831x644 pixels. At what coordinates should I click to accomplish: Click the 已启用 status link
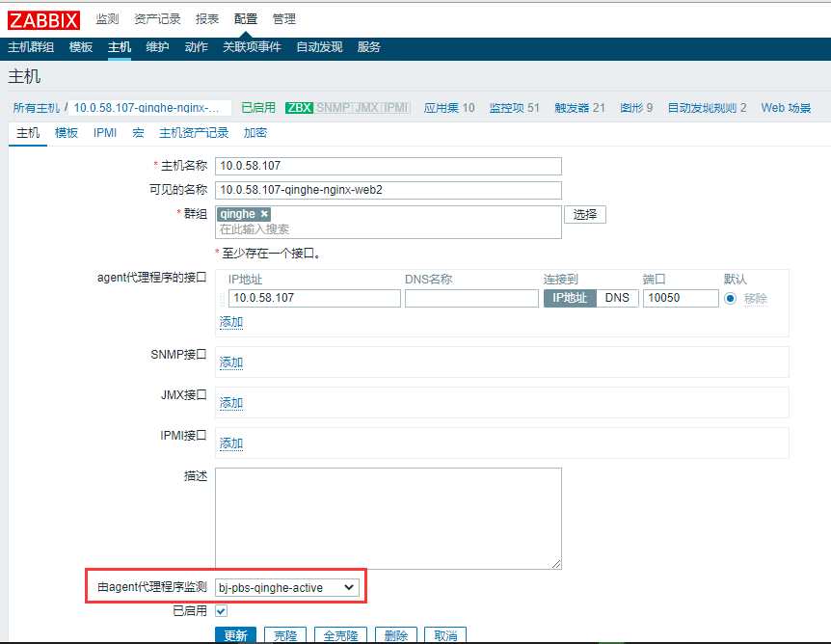pos(258,108)
